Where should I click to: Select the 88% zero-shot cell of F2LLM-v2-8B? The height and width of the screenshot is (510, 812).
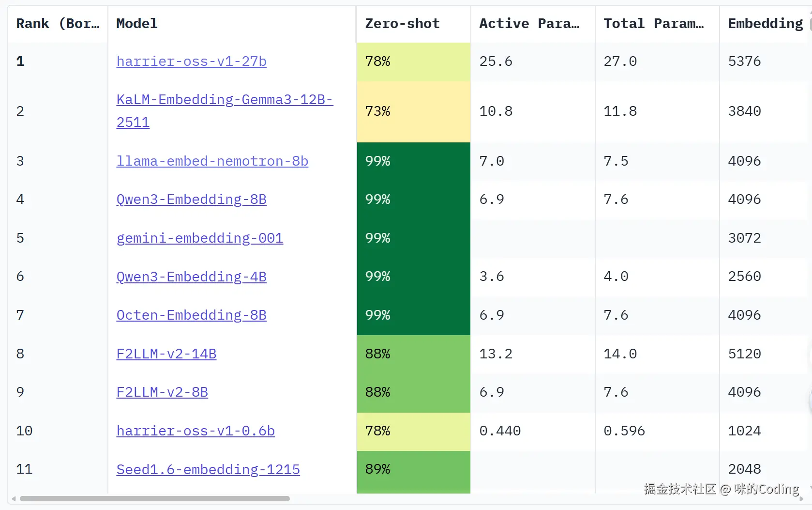[414, 392]
